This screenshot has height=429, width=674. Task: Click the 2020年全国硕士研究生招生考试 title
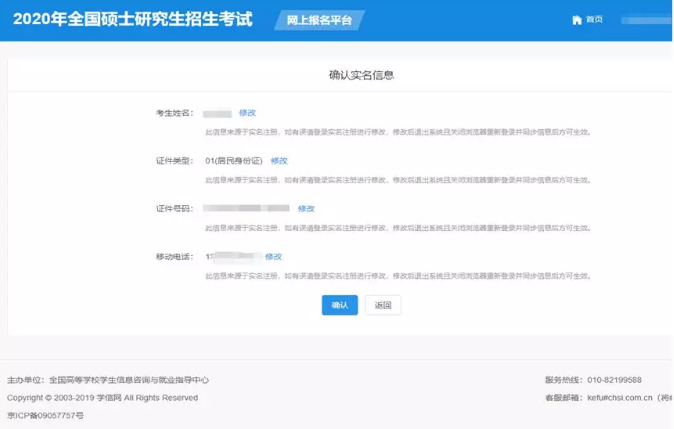click(x=133, y=20)
